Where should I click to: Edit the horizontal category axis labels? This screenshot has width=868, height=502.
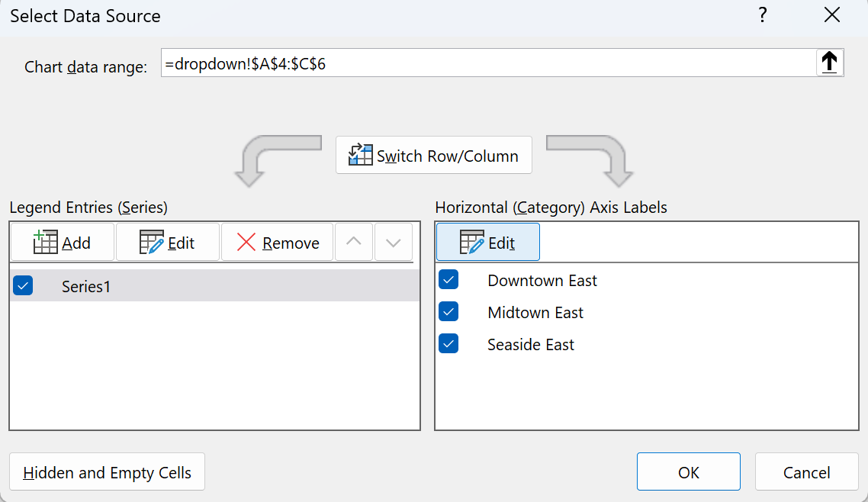tap(487, 243)
